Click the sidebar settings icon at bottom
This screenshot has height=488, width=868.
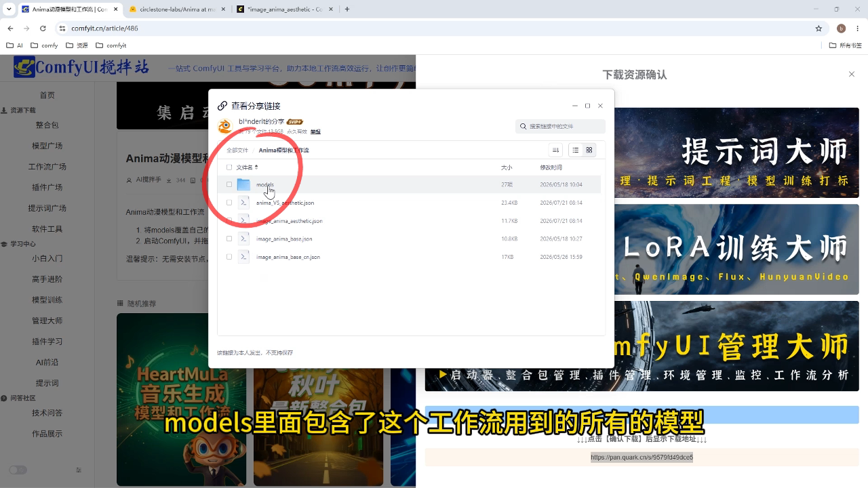pyautogui.click(x=79, y=470)
